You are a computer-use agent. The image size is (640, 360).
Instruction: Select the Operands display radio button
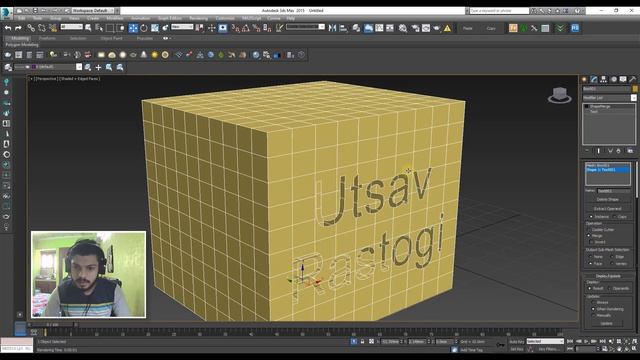pos(609,288)
